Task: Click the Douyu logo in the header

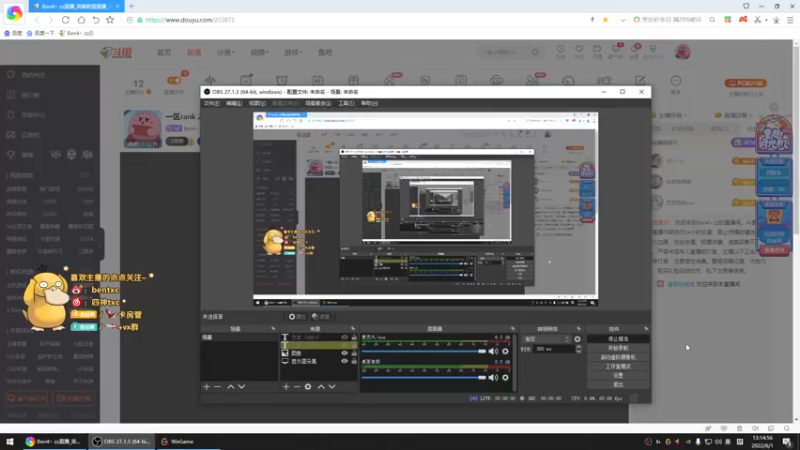Action: [x=116, y=52]
